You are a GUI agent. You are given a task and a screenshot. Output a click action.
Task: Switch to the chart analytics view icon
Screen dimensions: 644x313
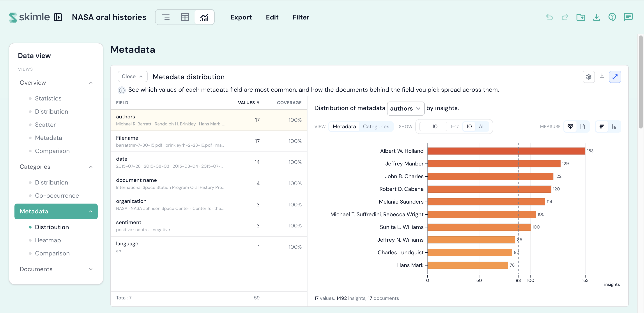tap(204, 17)
